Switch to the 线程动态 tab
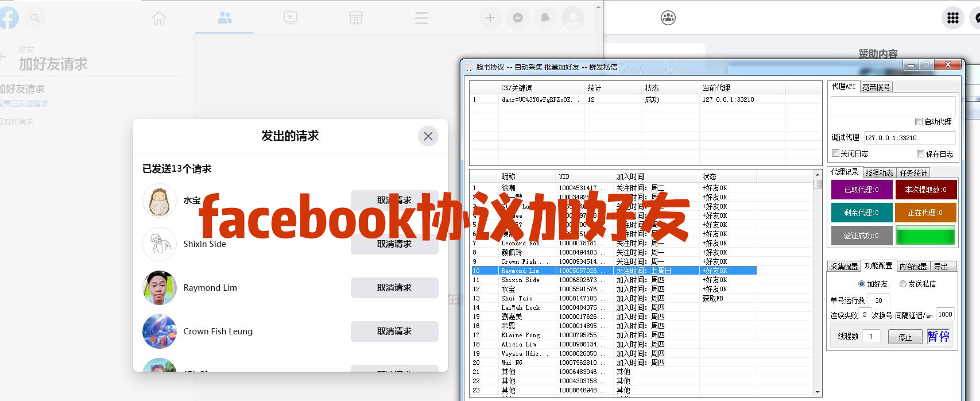This screenshot has width=980, height=401. tap(879, 173)
